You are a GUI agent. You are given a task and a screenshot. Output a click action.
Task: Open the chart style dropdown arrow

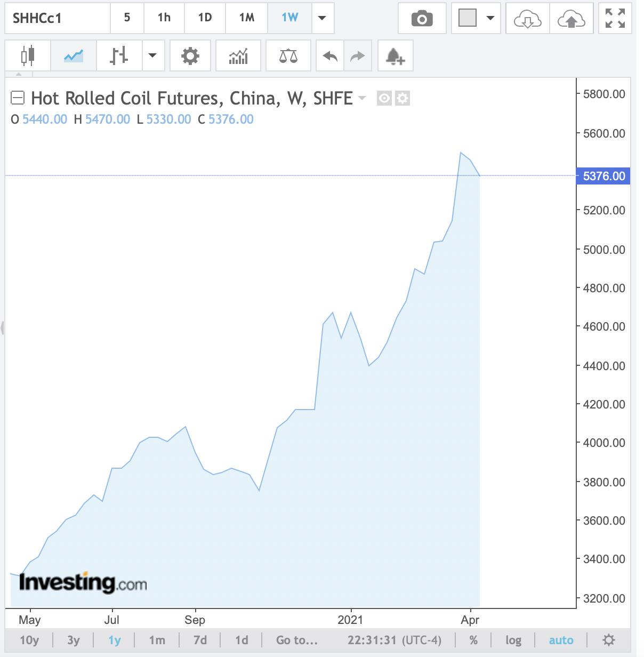(x=152, y=55)
